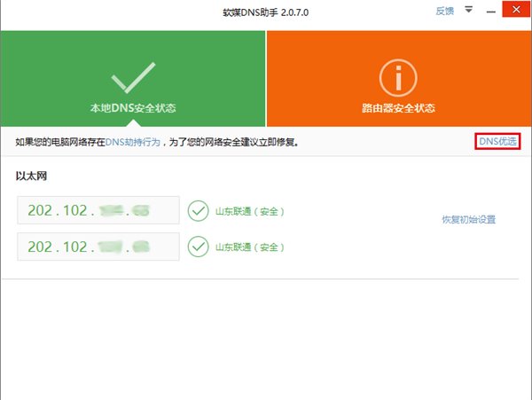The width and height of the screenshot is (532, 400).
Task: Minimize the 软媒DNS助手 window
Action: tap(491, 11)
